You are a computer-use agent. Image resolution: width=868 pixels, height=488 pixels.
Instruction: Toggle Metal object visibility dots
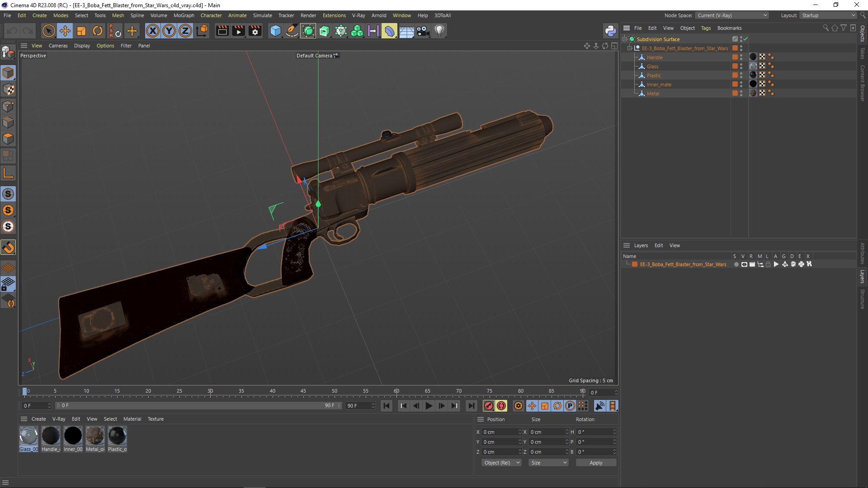(741, 93)
